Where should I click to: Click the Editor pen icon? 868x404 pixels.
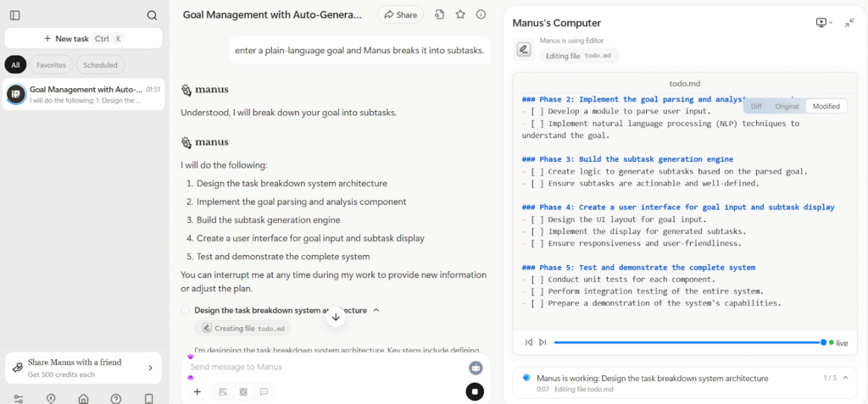524,49
